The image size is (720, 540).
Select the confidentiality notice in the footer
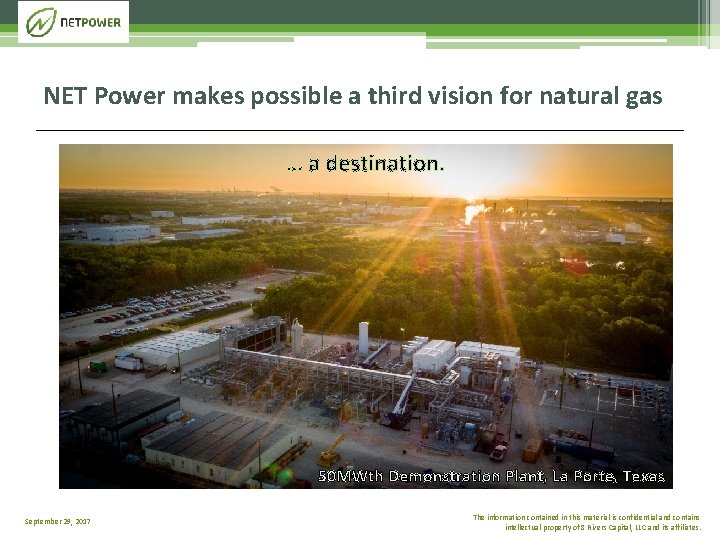click(587, 523)
